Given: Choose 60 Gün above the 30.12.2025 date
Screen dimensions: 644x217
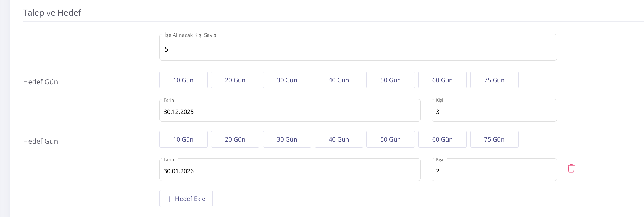Looking at the screenshot, I should (442, 80).
